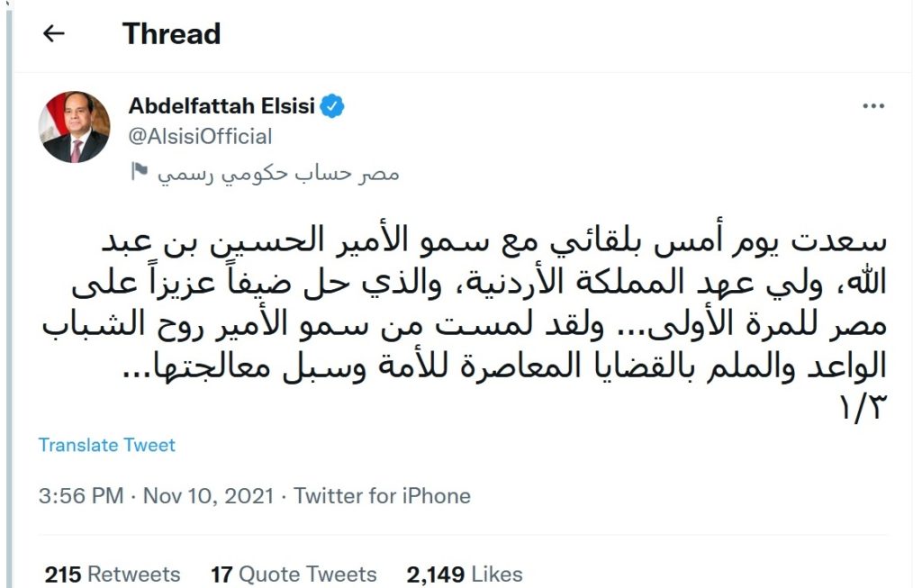Open the tweet's three-dot more menu
This screenshot has height=588, width=922.
pos(873,107)
